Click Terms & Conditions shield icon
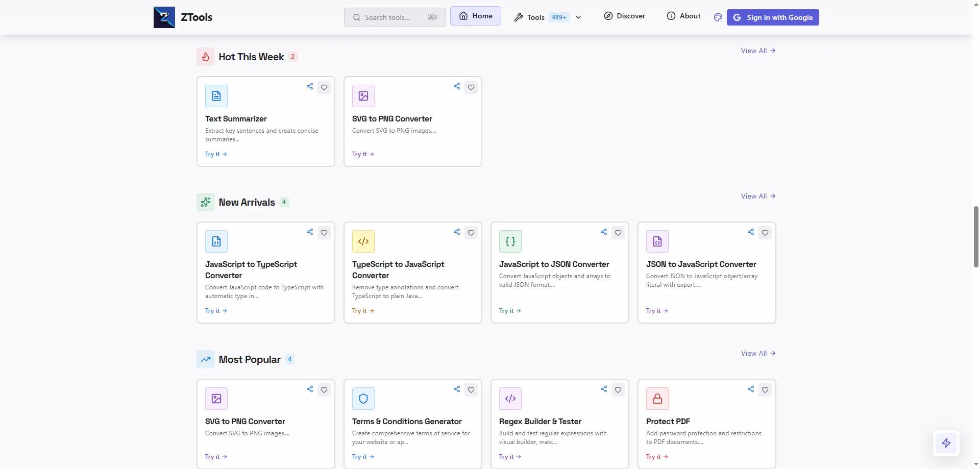The width and height of the screenshot is (980, 469). coord(363,399)
